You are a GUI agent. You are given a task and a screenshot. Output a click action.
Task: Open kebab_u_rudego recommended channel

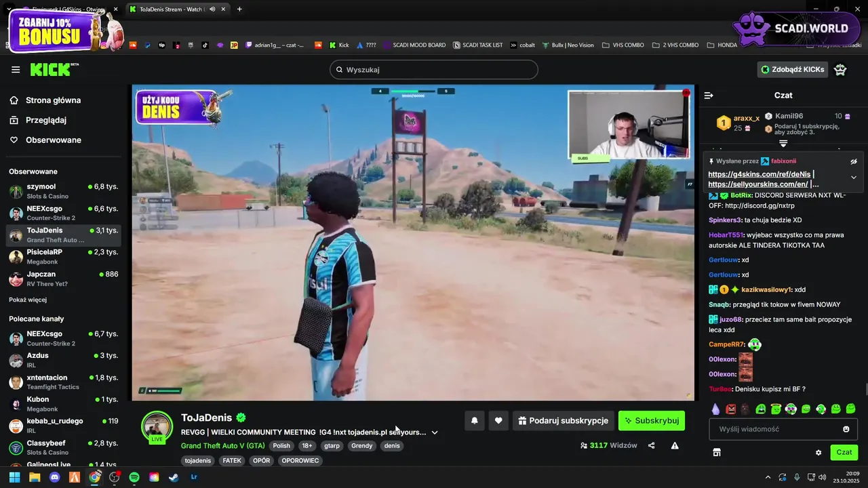tap(64, 426)
